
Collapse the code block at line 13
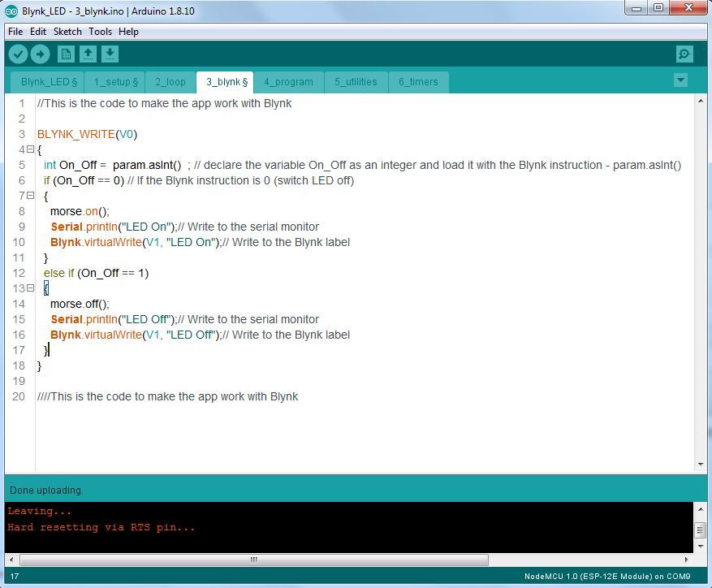coord(30,288)
